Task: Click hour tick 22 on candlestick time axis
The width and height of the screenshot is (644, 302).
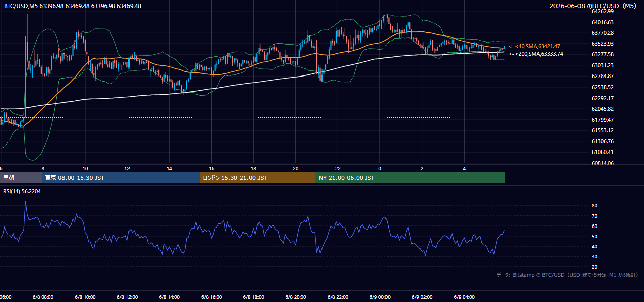Action: tap(338, 169)
